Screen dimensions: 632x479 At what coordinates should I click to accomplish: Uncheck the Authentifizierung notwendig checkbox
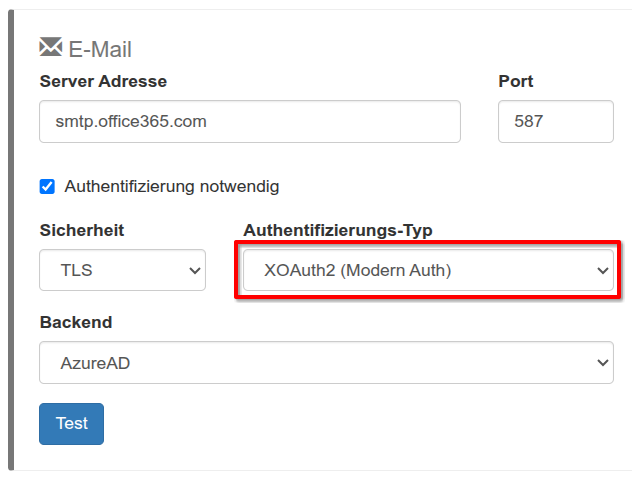pyautogui.click(x=47, y=186)
